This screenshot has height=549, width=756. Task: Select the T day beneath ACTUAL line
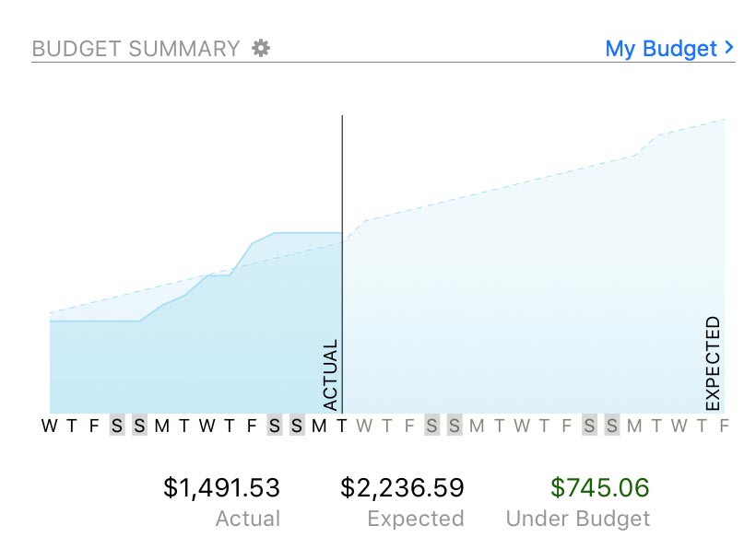pyautogui.click(x=342, y=426)
